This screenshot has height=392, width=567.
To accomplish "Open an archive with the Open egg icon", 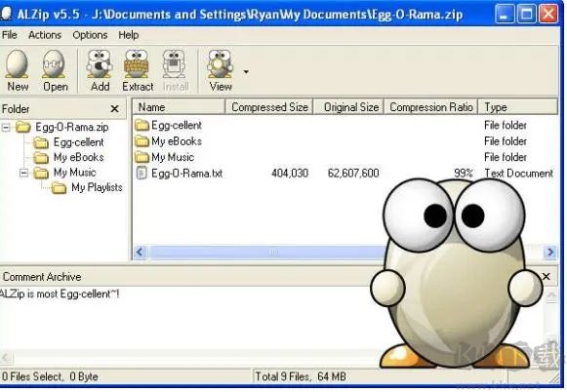I will coord(54,64).
